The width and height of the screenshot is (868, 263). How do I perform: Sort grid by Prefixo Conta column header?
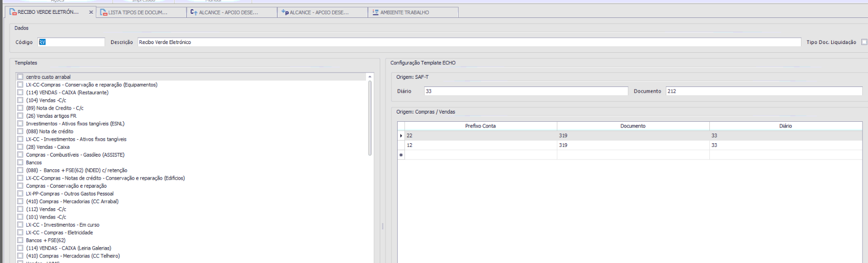pos(480,126)
